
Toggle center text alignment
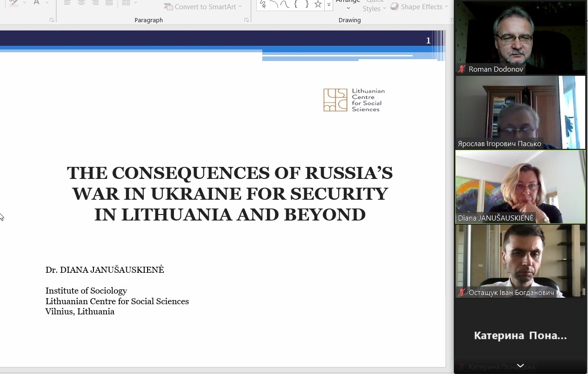81,3
